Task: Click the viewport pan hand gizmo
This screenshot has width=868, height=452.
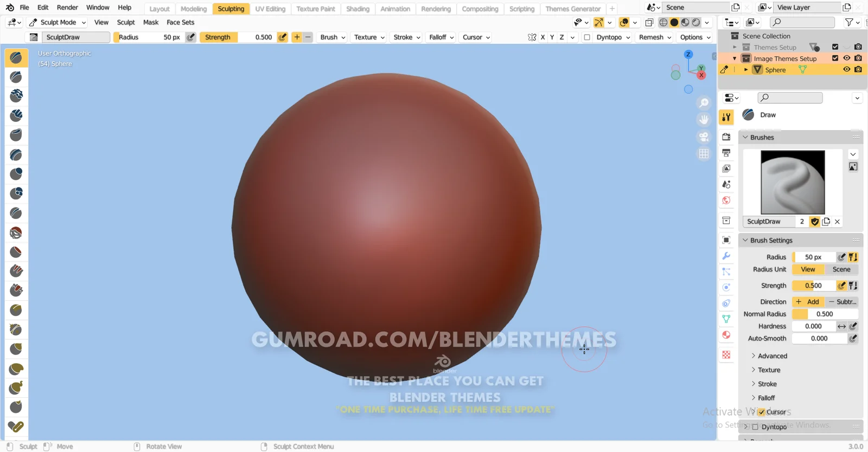Action: (704, 120)
